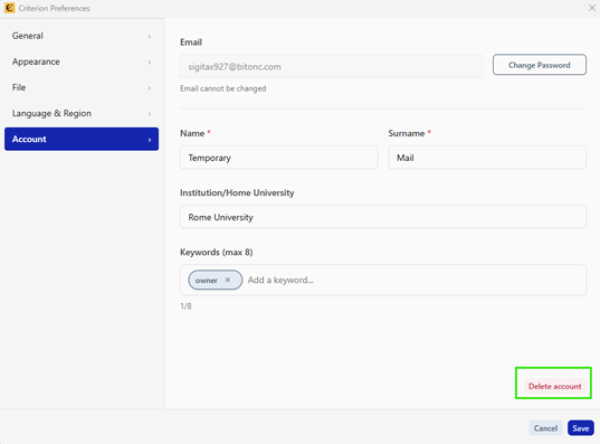Click the chevron next to Appearance

[x=150, y=62]
